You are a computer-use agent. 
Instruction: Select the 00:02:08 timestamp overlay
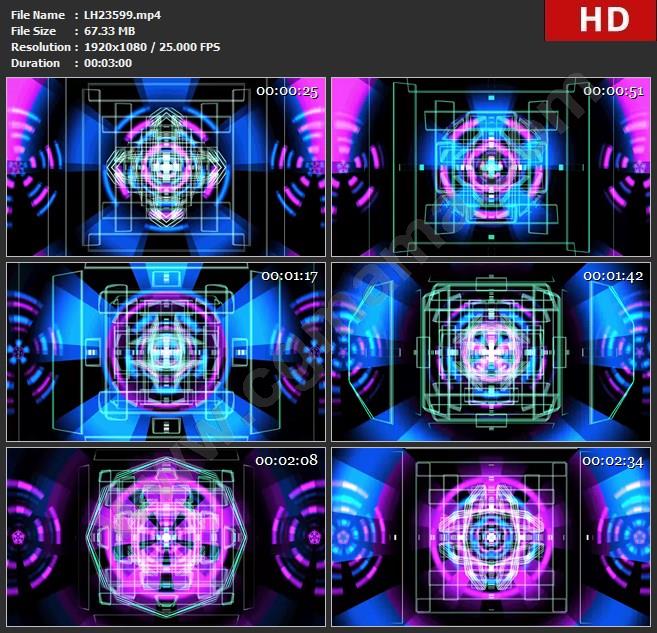(x=287, y=461)
